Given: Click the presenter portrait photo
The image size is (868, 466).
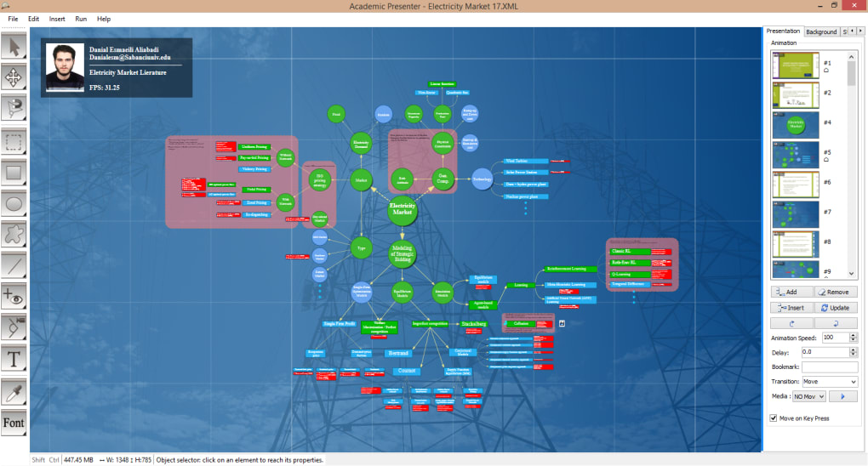Looking at the screenshot, I should (65, 67).
